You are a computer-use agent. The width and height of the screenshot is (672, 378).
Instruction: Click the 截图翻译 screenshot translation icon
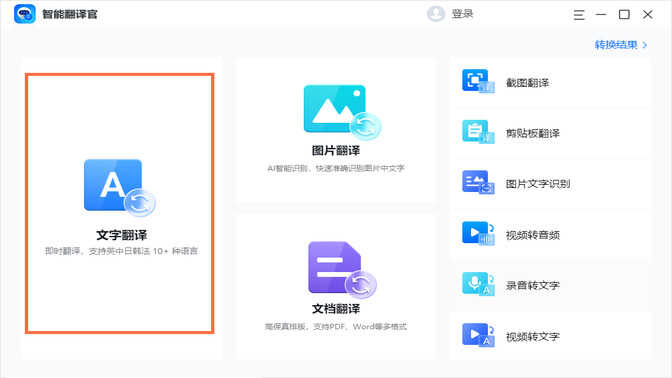478,81
